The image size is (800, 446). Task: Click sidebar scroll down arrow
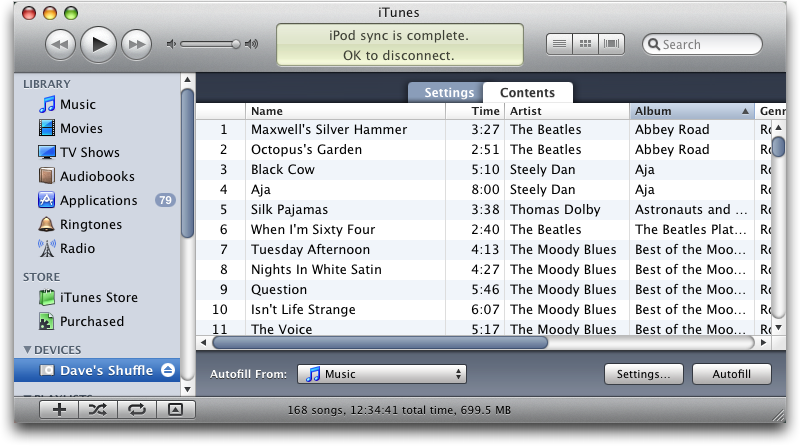(187, 389)
